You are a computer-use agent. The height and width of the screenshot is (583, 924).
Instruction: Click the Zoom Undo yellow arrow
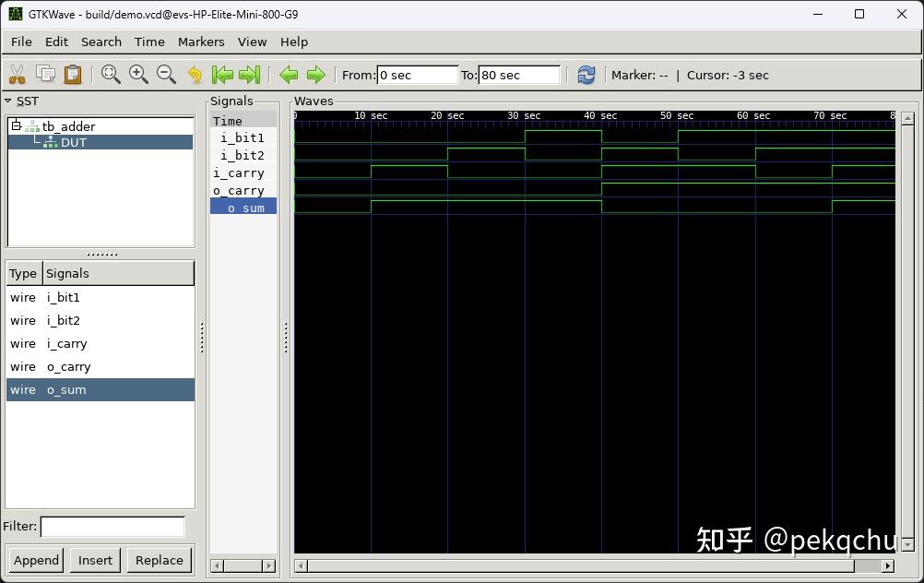pos(194,74)
